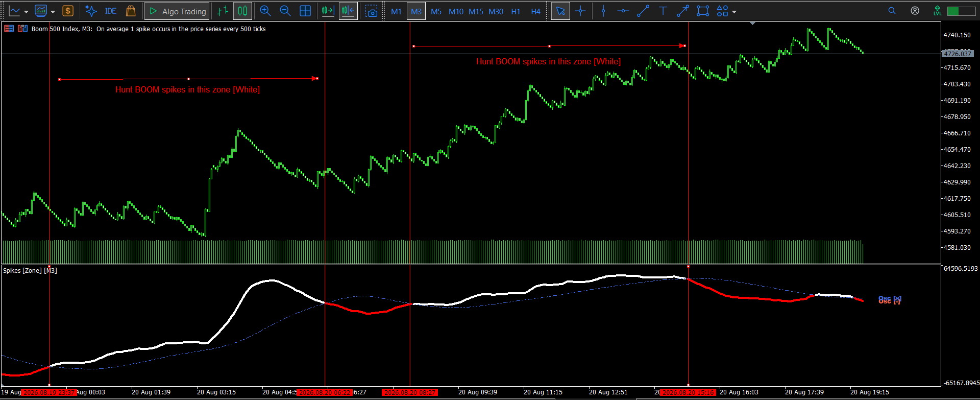
Task: Click the 64596.5193 indicator scale value
Action: 961,268
